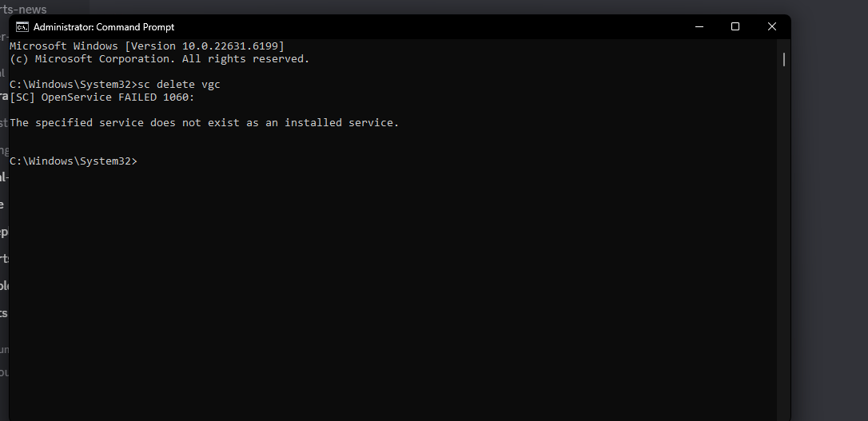
Task: Maximize the Command Prompt window
Action: pos(735,26)
